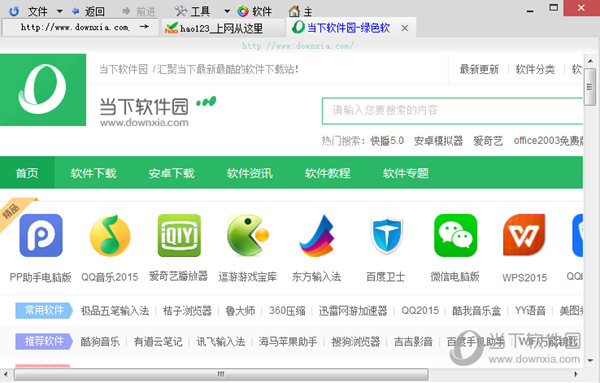Click hot search 安卓模拟器
The image size is (600, 383).
click(438, 141)
